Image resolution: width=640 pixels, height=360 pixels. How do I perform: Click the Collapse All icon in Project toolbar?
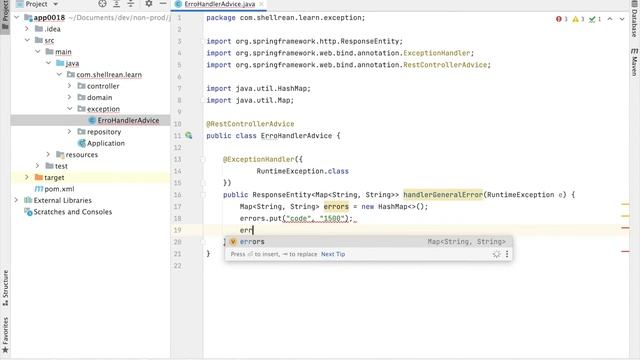[x=131, y=4]
